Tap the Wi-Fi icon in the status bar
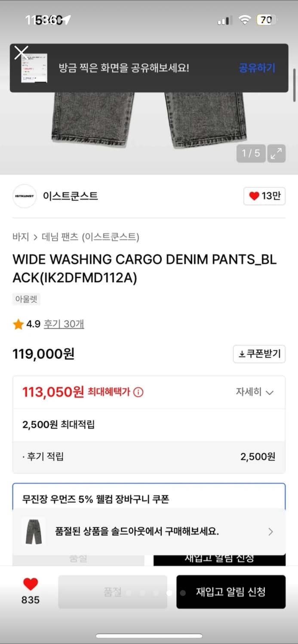Image resolution: width=298 pixels, height=644 pixels. point(244,19)
